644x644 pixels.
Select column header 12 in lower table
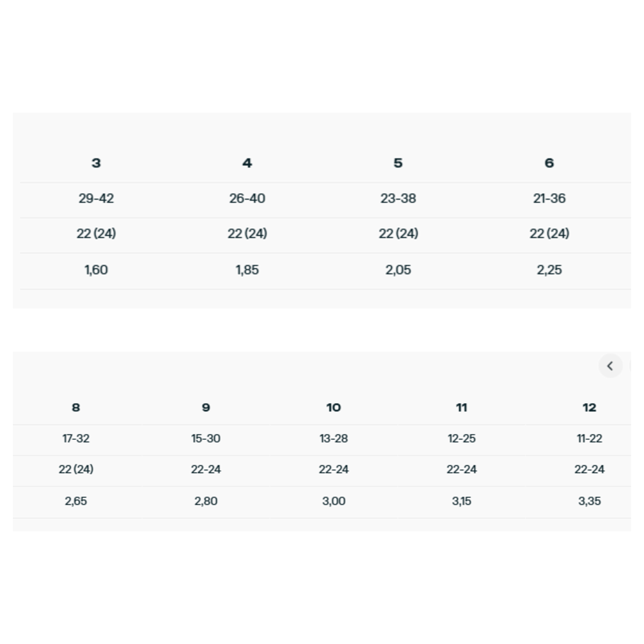(x=589, y=408)
